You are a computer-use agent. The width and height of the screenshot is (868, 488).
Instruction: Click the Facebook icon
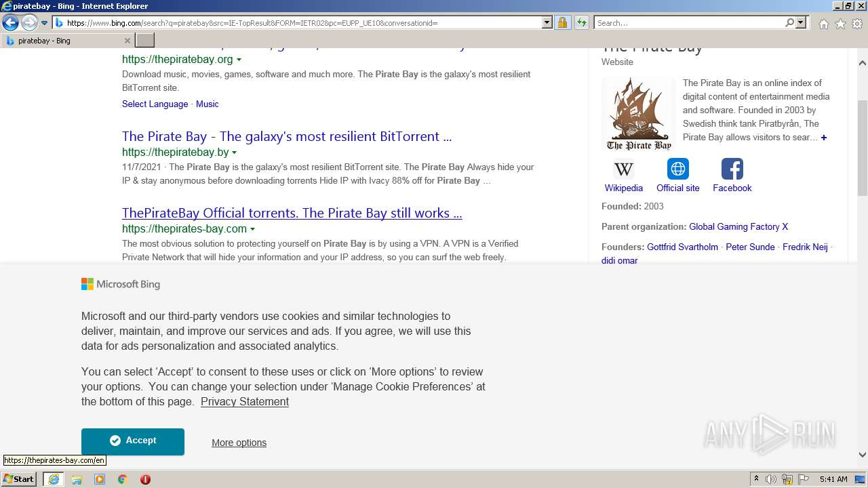click(732, 169)
